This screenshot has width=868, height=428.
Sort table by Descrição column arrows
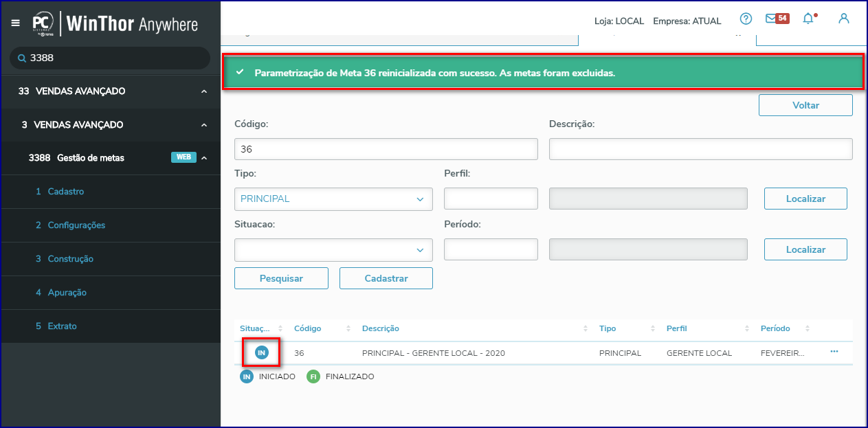[586, 328]
